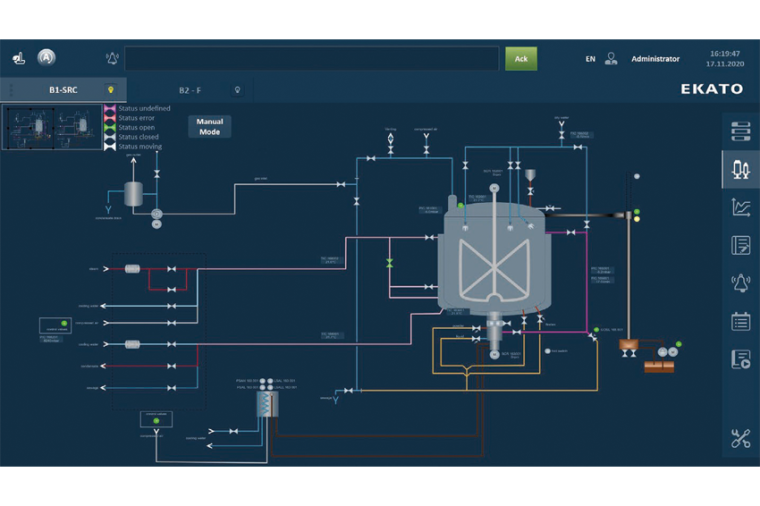Open the report notes sidebar icon

[740, 245]
